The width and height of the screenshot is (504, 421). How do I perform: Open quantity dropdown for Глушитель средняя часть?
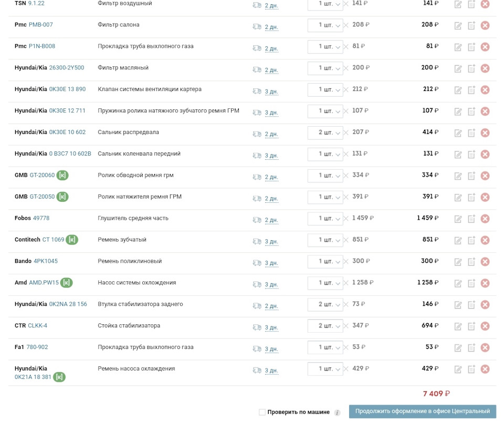[325, 219]
